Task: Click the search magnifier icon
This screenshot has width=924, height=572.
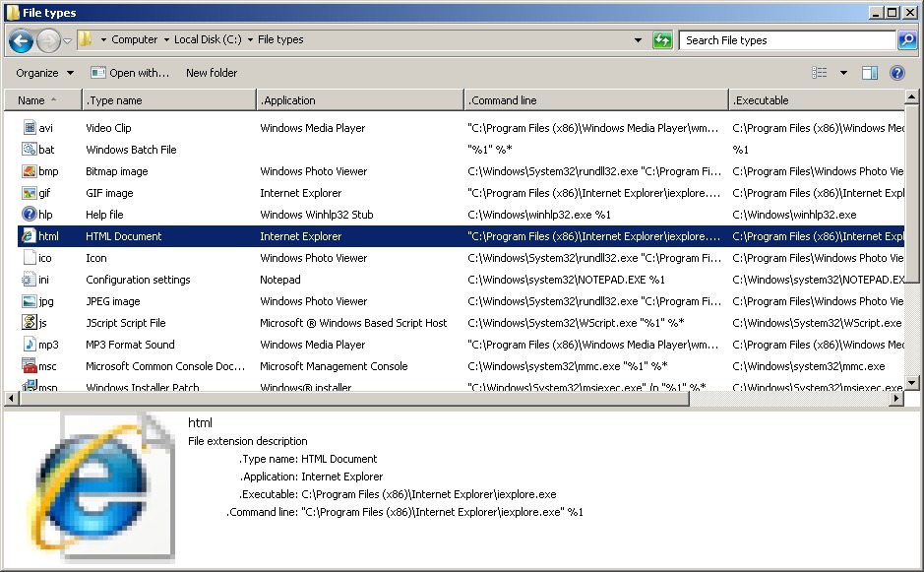Action: click(907, 40)
